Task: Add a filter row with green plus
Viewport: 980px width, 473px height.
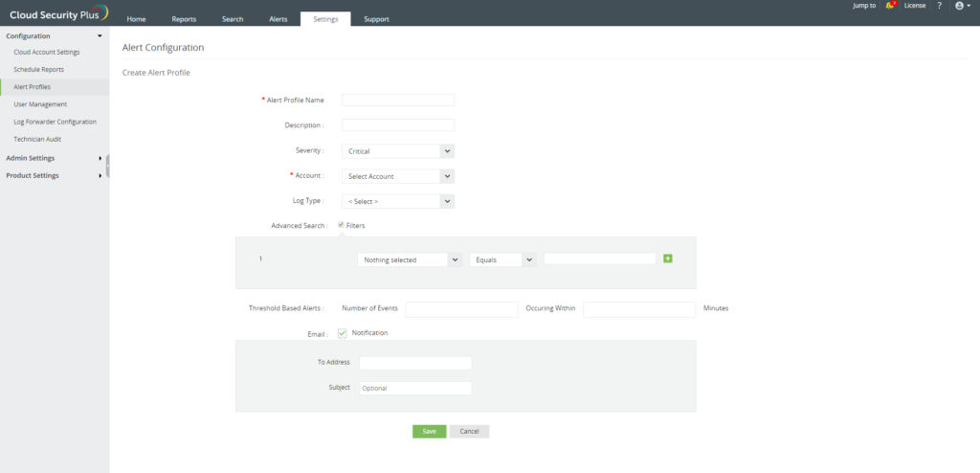Action: [x=668, y=259]
